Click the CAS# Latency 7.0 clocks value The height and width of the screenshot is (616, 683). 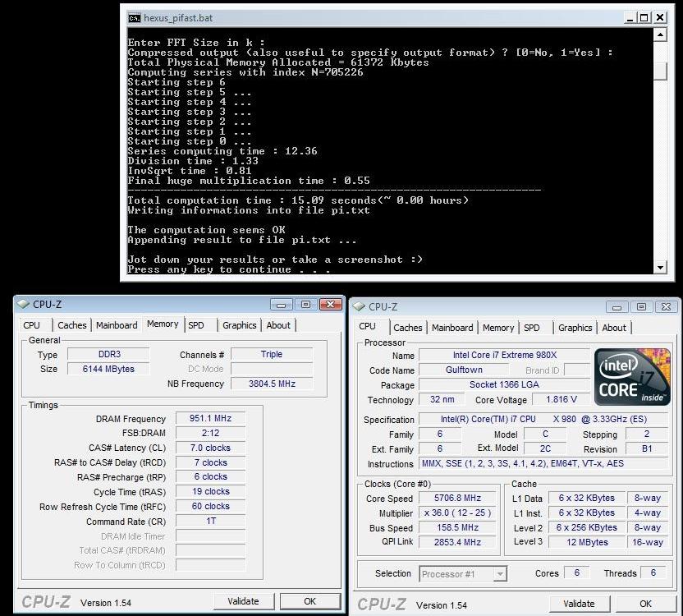pos(211,448)
